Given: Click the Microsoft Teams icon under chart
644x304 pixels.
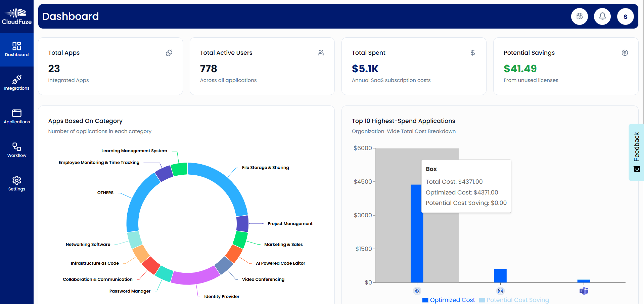Looking at the screenshot, I should click(x=584, y=291).
